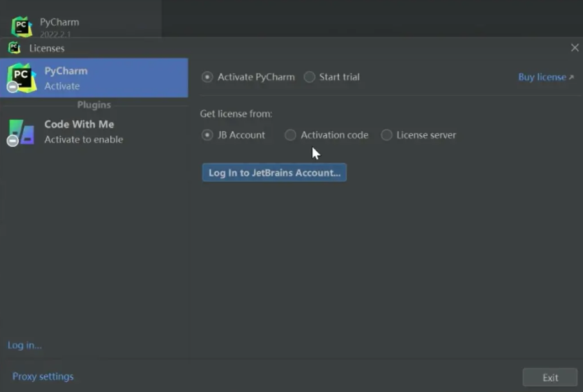The width and height of the screenshot is (583, 392).
Task: Select the Activate PyCharm radio option
Action: pos(207,77)
